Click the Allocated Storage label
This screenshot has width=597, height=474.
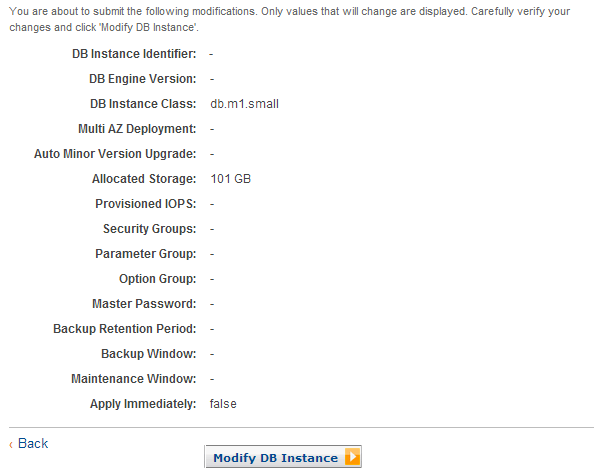144,179
